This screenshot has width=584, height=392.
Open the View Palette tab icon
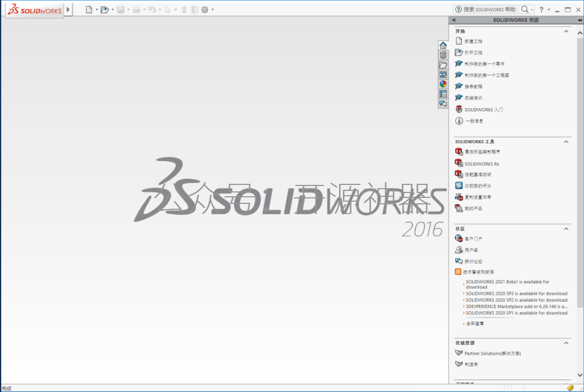443,75
